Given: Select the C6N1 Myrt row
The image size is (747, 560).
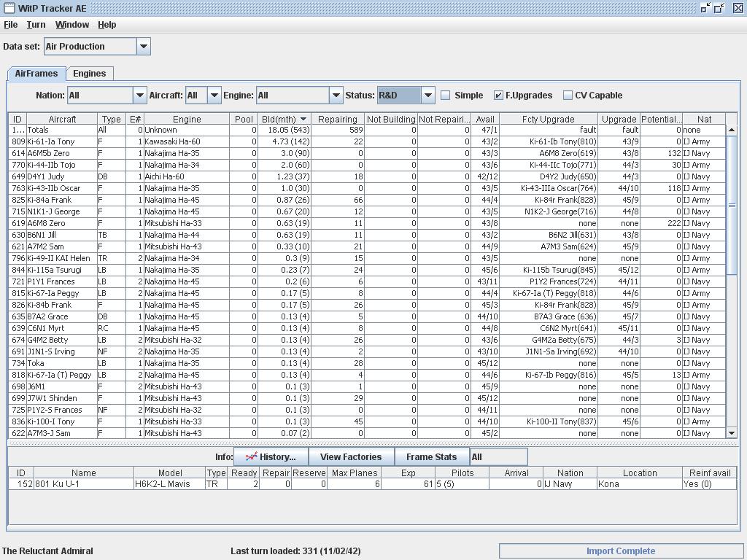Looking at the screenshot, I should [367, 328].
